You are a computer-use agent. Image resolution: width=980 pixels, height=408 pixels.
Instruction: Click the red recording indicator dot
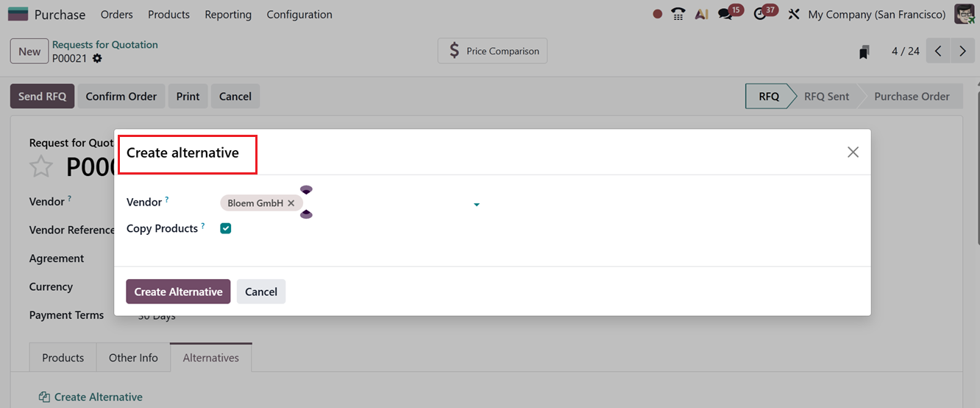point(658,14)
